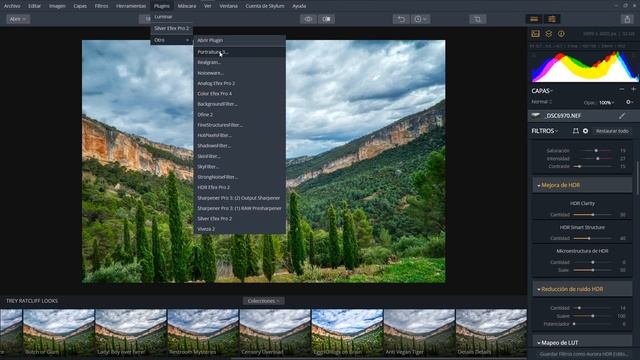640x360 pixels.
Task: Open the Archivo menu
Action: pos(12,6)
